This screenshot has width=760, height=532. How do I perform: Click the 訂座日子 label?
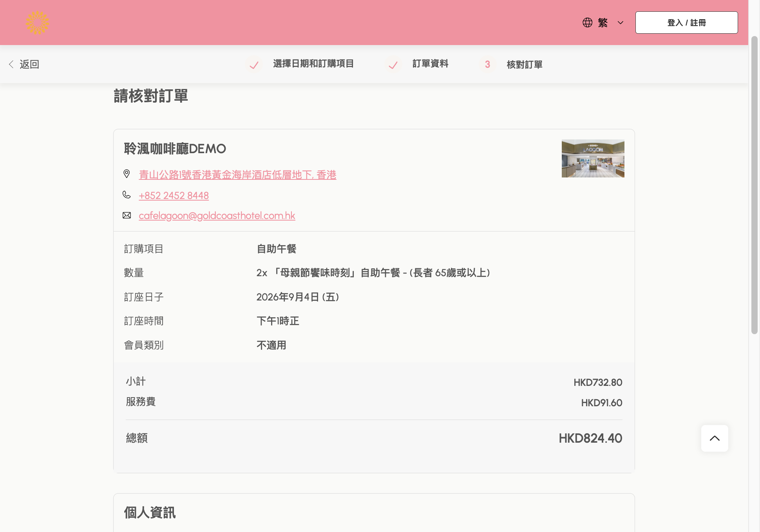coord(143,297)
